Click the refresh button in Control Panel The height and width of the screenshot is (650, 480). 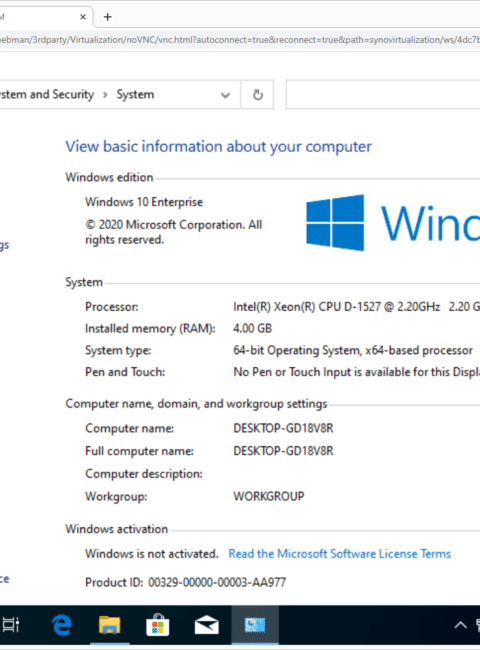point(257,95)
